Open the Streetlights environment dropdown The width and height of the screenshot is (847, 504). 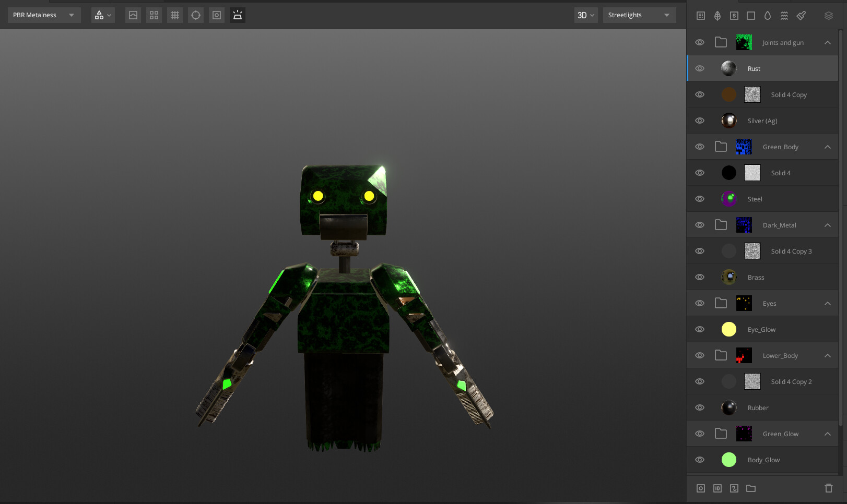(639, 15)
